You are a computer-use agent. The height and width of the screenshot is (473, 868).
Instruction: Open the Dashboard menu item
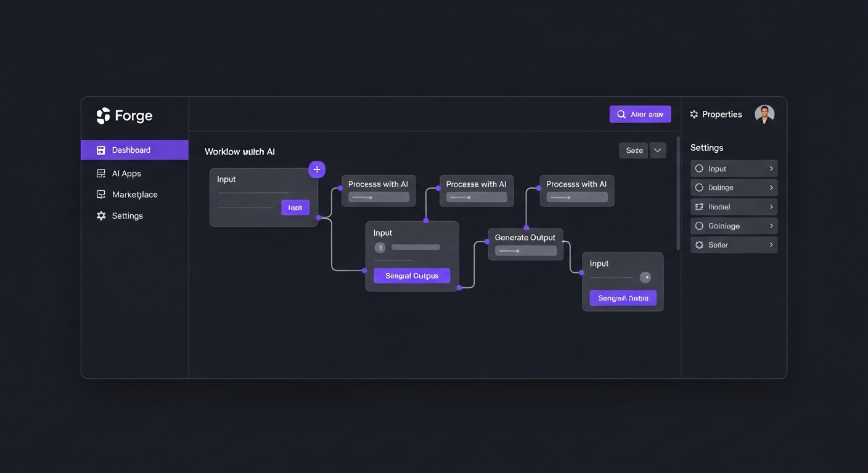click(x=131, y=150)
